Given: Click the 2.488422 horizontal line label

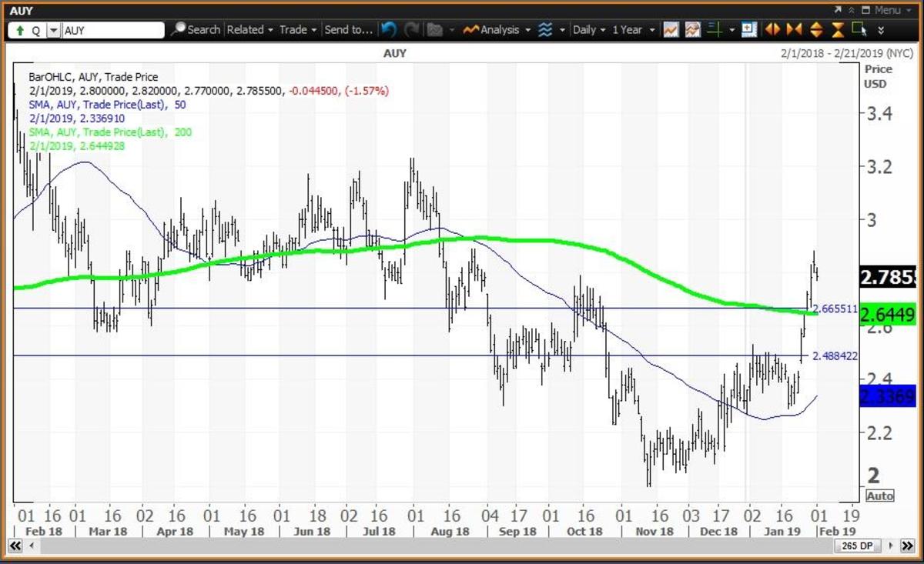Looking at the screenshot, I should click(x=835, y=356).
